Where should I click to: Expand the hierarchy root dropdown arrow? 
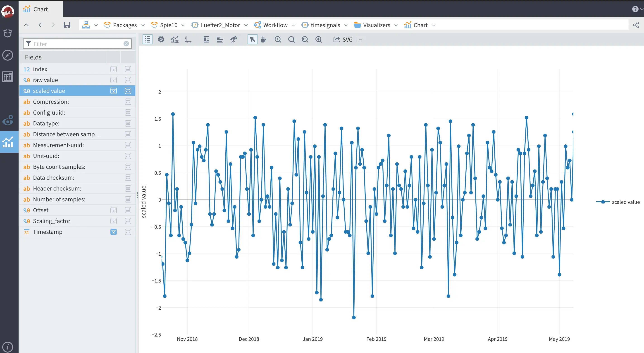96,25
